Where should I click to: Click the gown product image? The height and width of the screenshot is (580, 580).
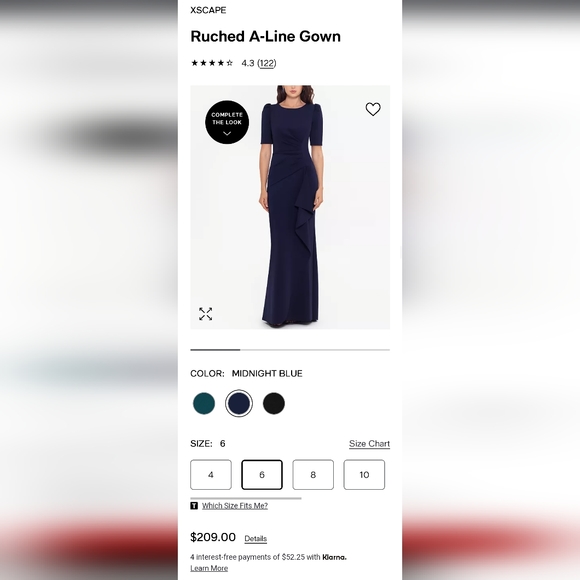pos(290,207)
